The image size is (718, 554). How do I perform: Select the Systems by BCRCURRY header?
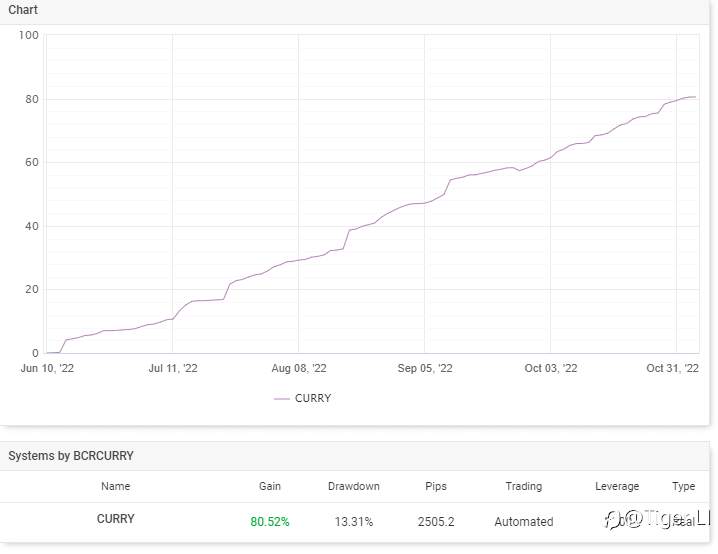click(x=71, y=456)
